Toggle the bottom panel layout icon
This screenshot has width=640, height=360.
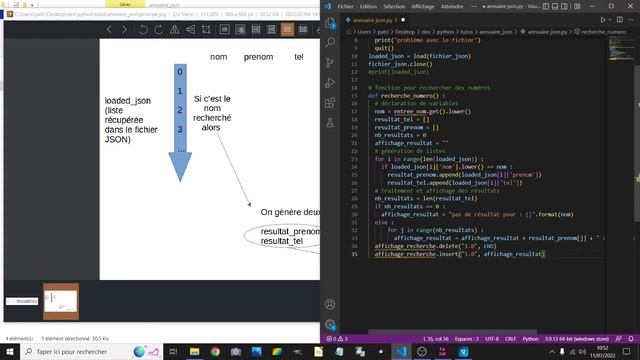click(555, 6)
